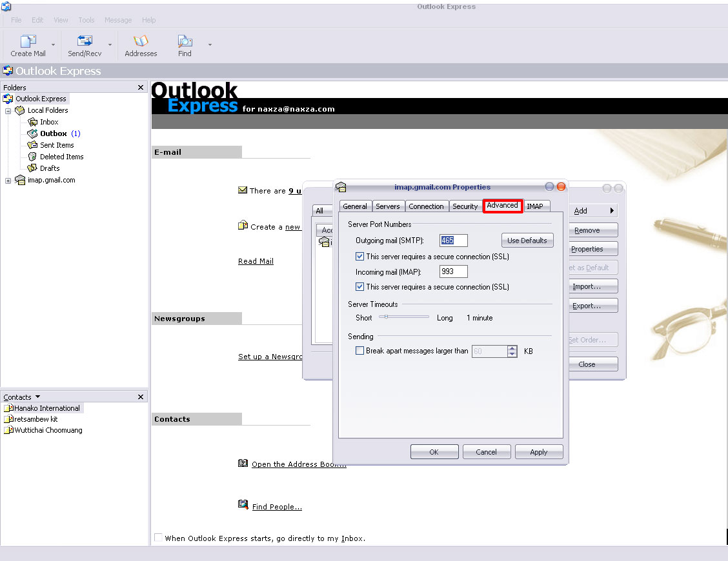The image size is (728, 561).
Task: Open Find dropdown arrow
Action: [x=210, y=45]
